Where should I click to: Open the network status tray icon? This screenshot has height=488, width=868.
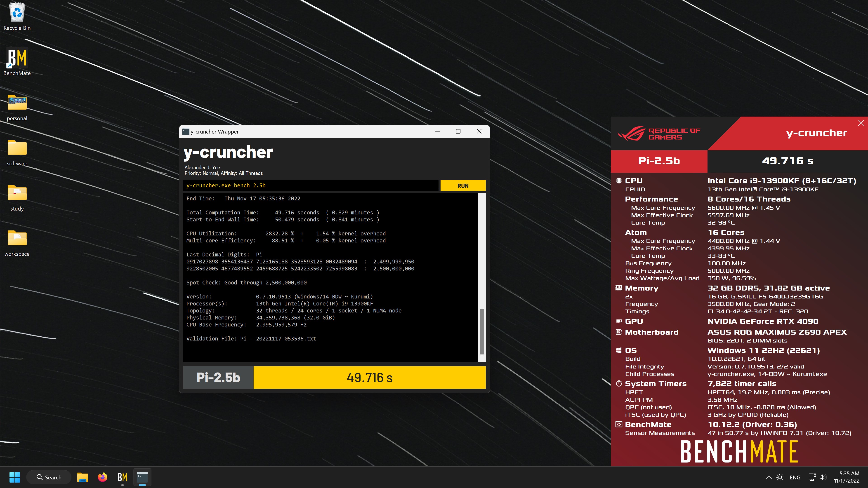(x=812, y=477)
